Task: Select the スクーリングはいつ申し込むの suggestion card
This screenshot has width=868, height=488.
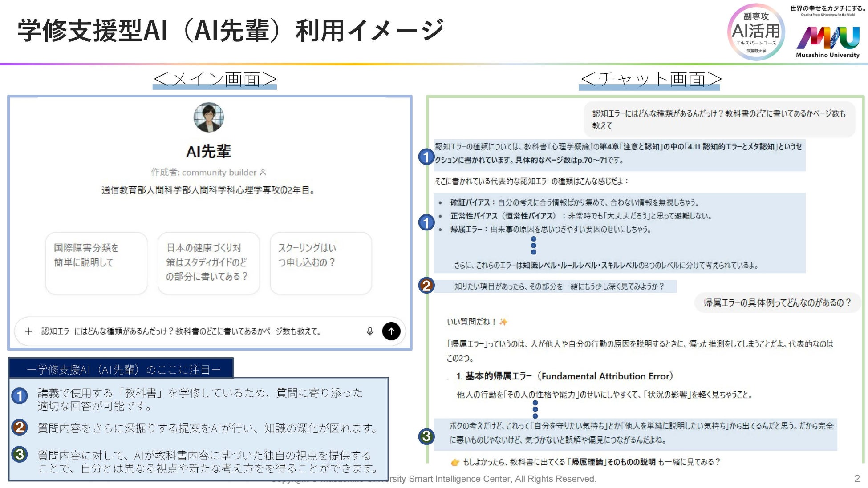Action: pyautogui.click(x=320, y=263)
